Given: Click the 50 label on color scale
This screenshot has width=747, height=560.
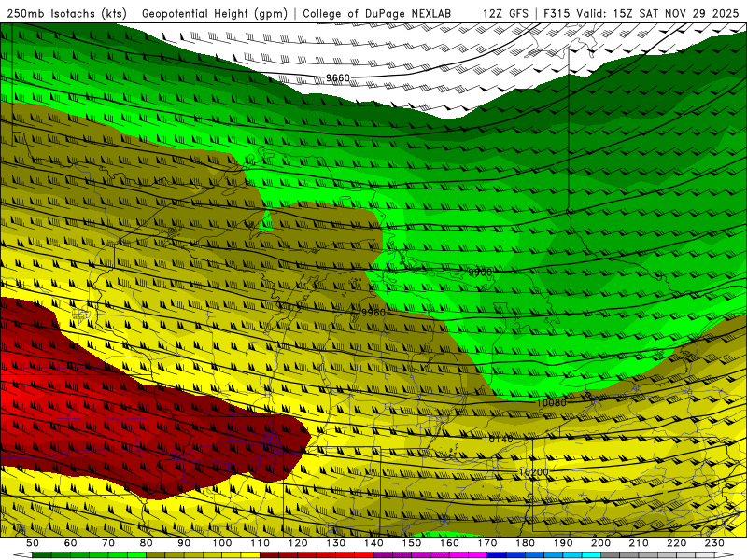Looking at the screenshot, I should point(33,543).
